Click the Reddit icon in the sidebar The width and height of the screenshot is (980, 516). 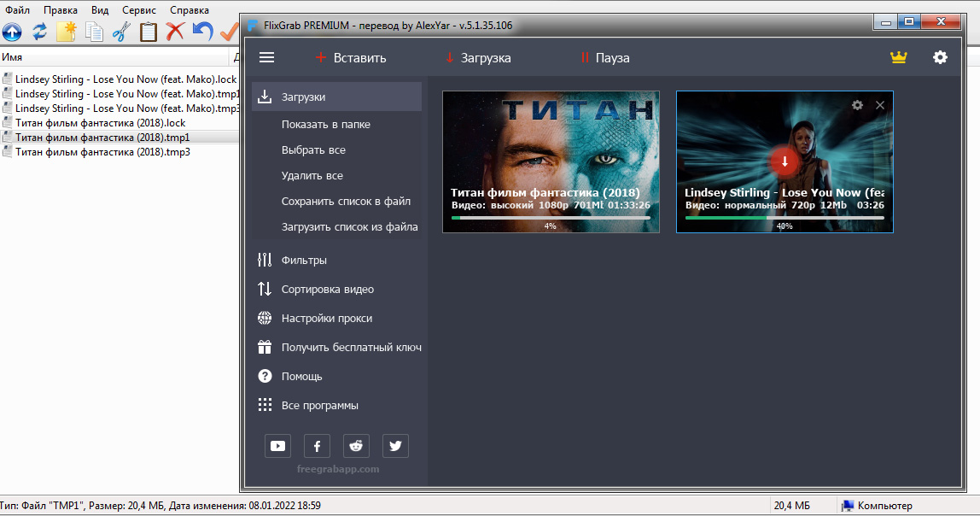[356, 446]
